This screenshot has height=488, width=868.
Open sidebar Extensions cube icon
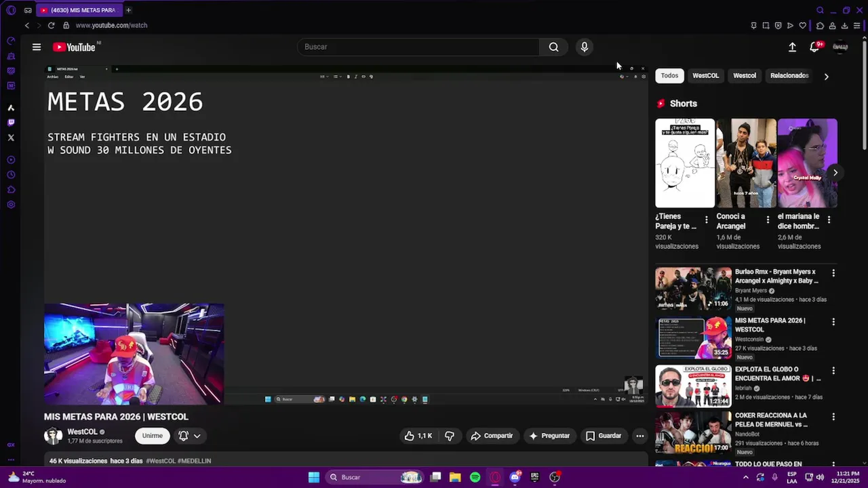(x=11, y=190)
